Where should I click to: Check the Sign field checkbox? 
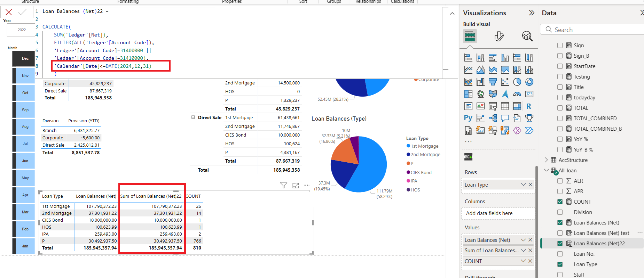pos(560,46)
